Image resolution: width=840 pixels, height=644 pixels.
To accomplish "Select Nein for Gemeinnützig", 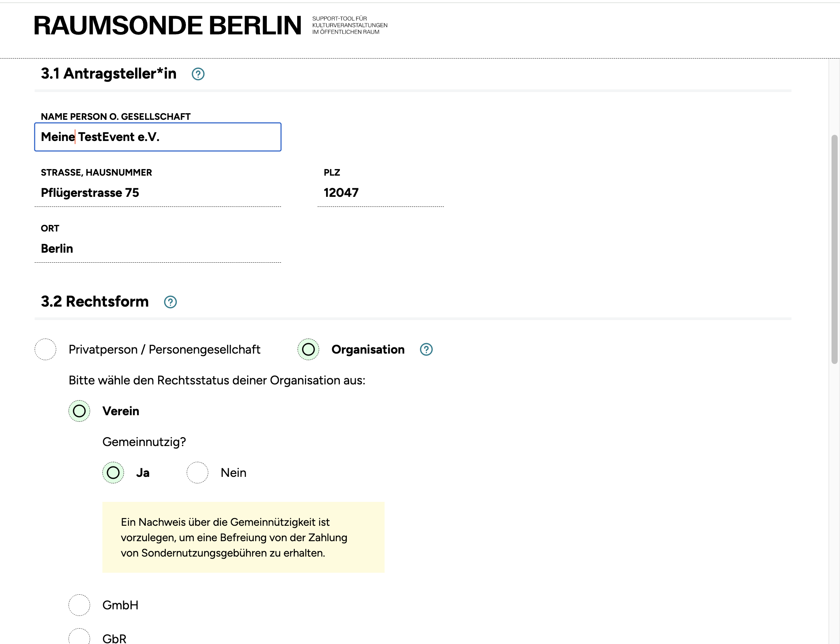I will [x=197, y=473].
